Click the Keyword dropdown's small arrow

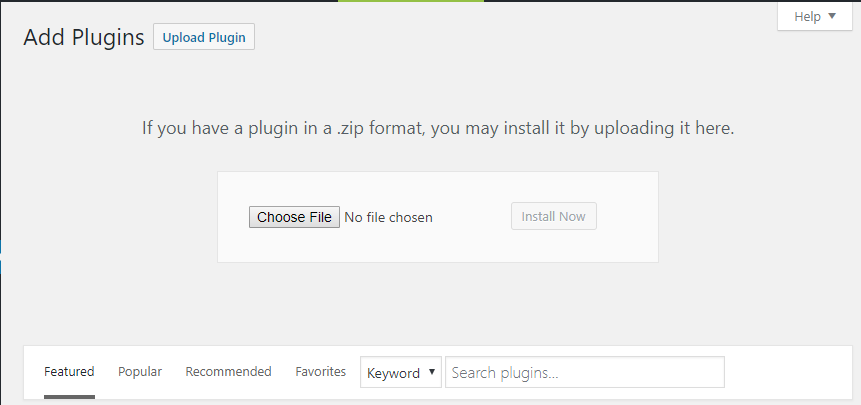(432, 372)
